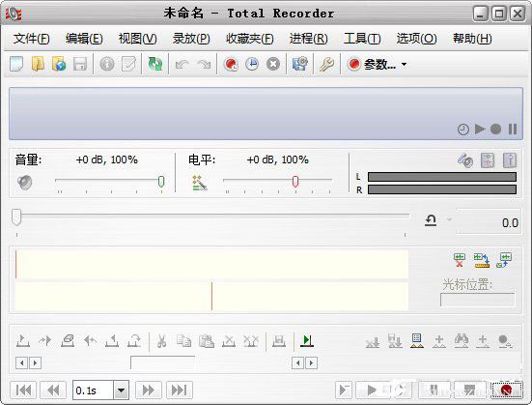Image resolution: width=532 pixels, height=405 pixels.
Task: Click the binoculars find marker icon
Action: pyautogui.click(x=462, y=341)
